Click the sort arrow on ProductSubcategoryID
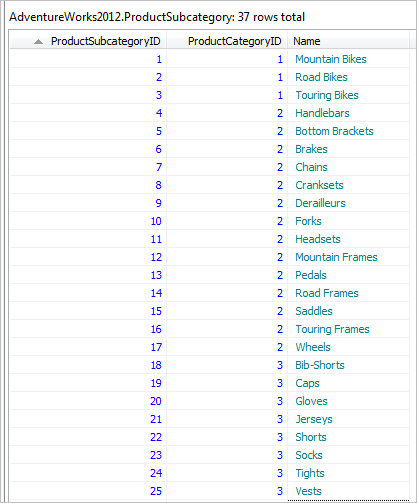The width and height of the screenshot is (417, 503). pos(38,42)
